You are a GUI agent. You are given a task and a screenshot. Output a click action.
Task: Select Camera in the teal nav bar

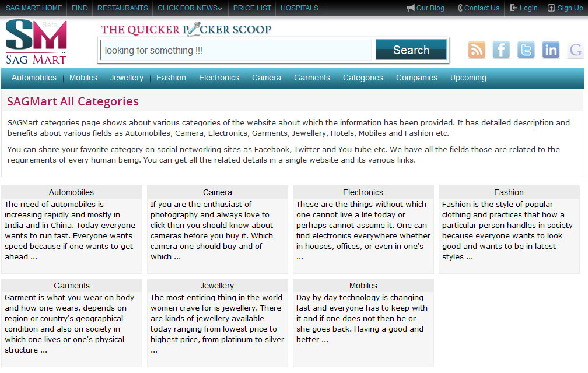266,78
